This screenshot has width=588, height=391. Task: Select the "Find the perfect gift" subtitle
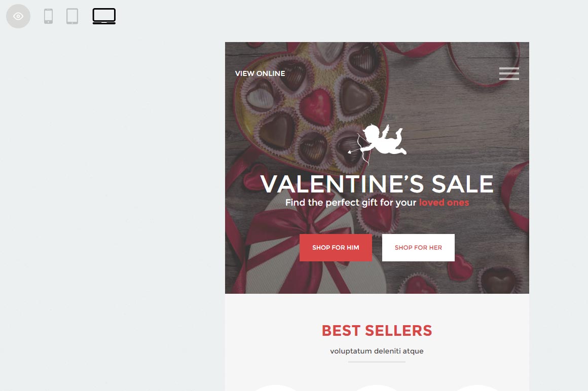[x=377, y=203]
